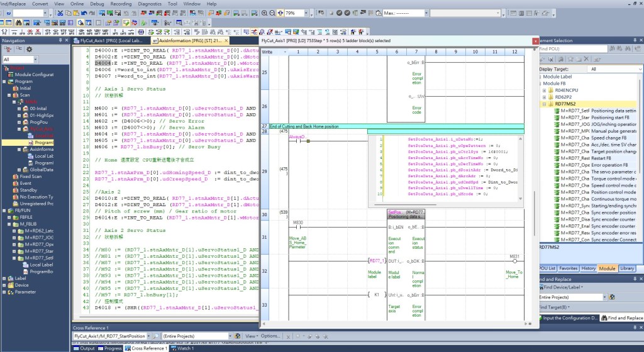Screen dimensions: 644x352
Task: Click Find Device/Label button
Action: click(561, 287)
